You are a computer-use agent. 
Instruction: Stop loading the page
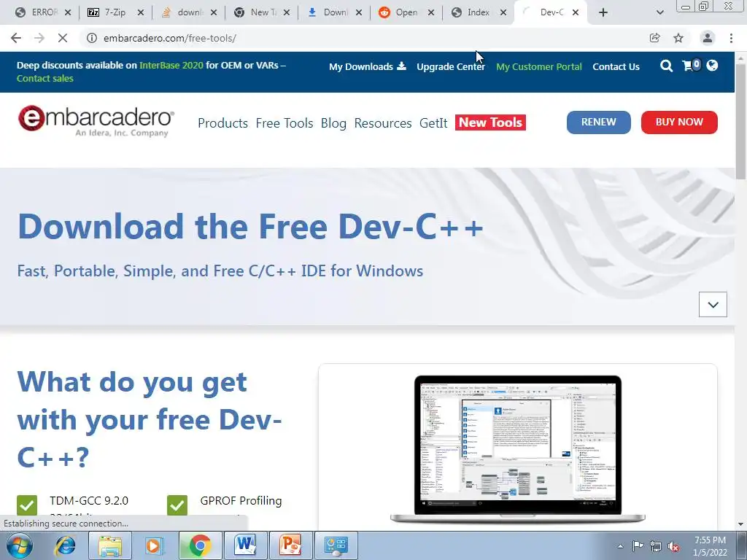pyautogui.click(x=63, y=38)
